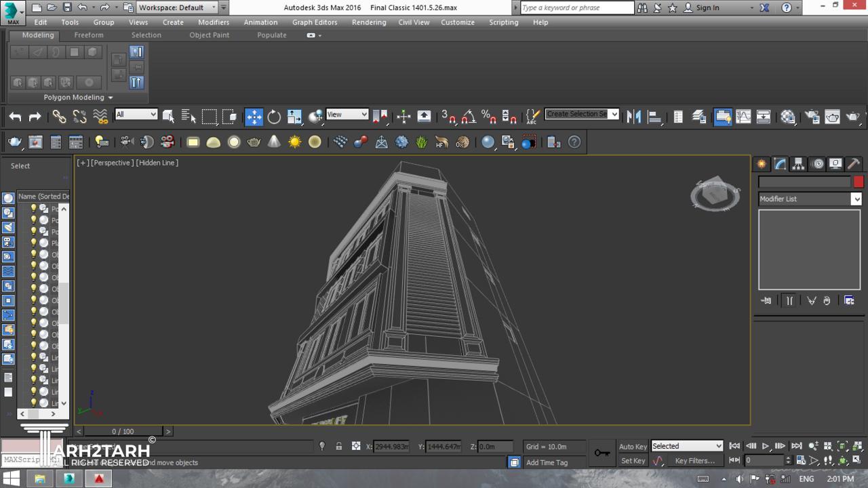Toggle the Angle Snap button
Viewport: 868px width, 488px height.
coord(469,117)
